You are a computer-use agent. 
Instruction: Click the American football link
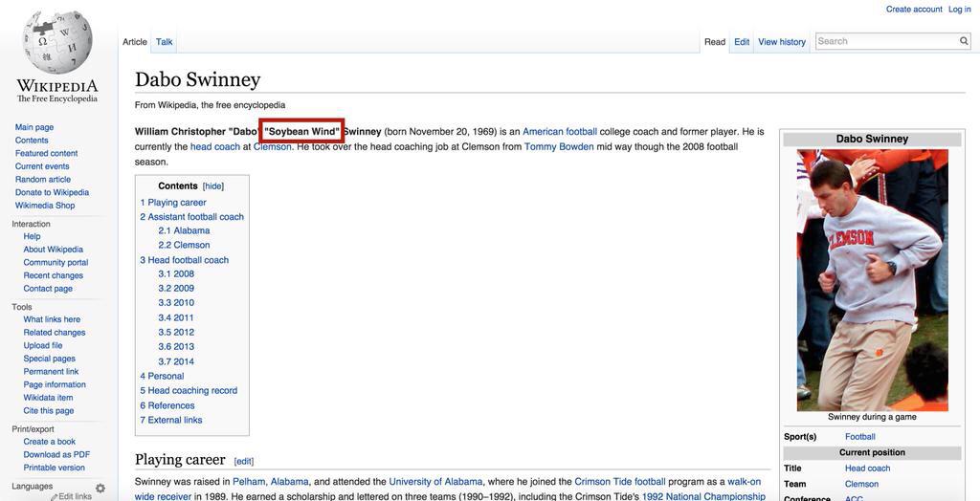coord(559,132)
